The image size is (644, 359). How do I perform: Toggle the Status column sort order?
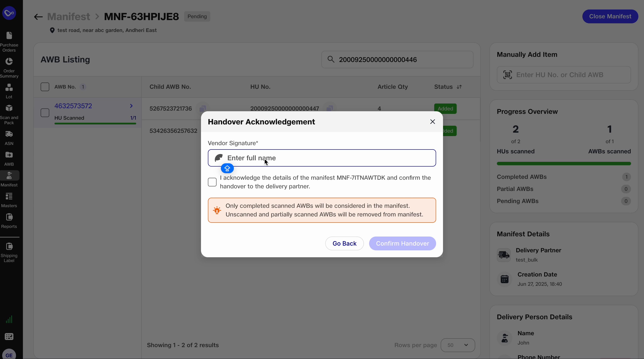coord(459,87)
